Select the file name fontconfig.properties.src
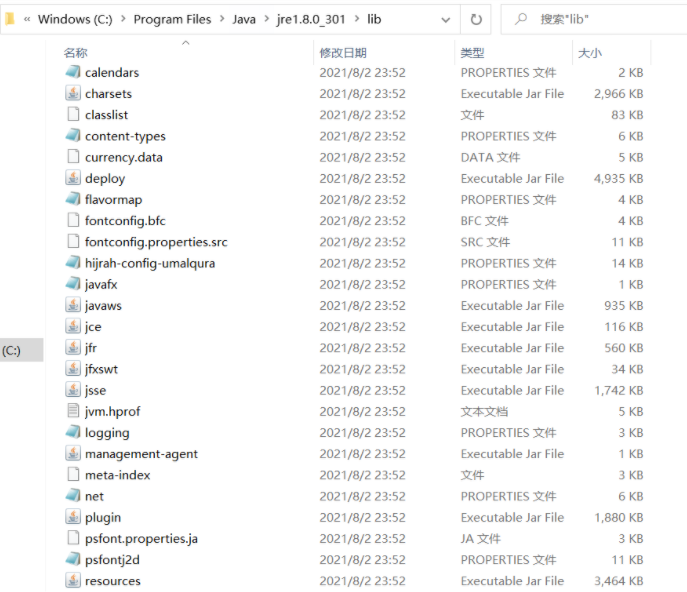Image resolution: width=687 pixels, height=592 pixels. pyautogui.click(x=156, y=242)
